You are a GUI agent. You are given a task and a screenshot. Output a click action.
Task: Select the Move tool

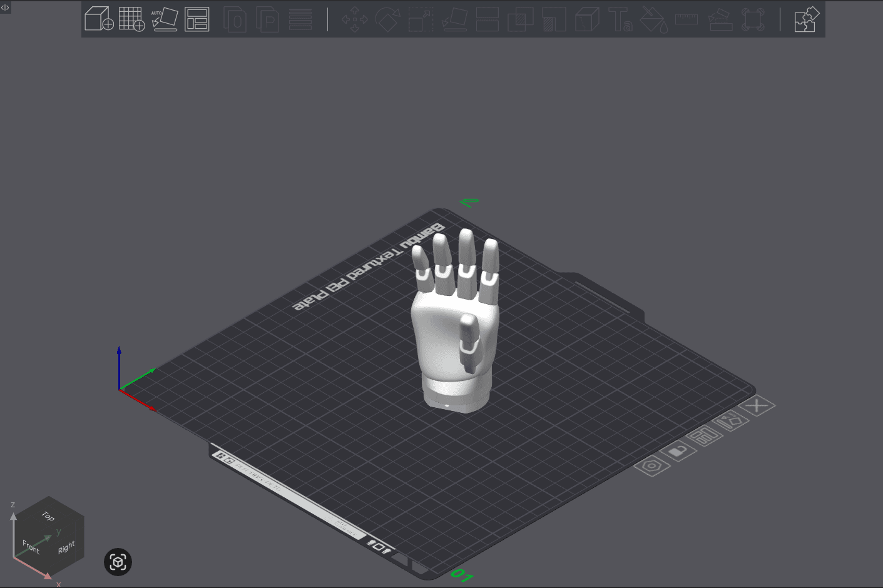click(x=354, y=19)
